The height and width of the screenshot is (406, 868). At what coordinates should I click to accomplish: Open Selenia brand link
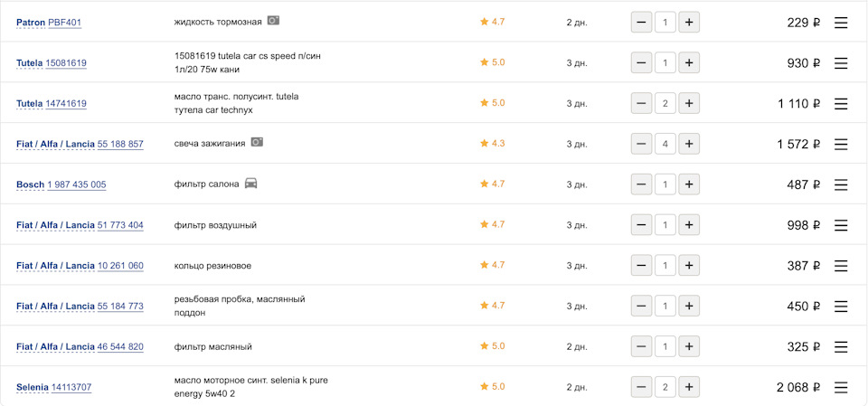click(x=33, y=387)
